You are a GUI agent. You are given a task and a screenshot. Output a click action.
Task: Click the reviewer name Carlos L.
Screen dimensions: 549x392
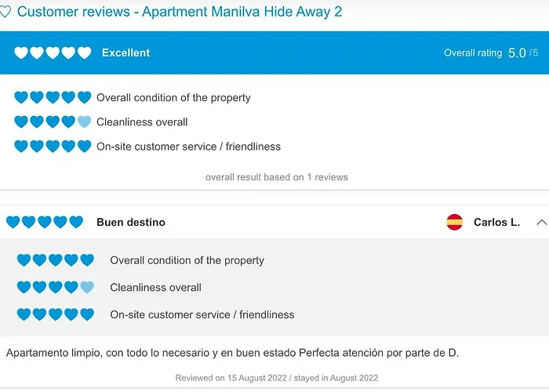tap(496, 222)
